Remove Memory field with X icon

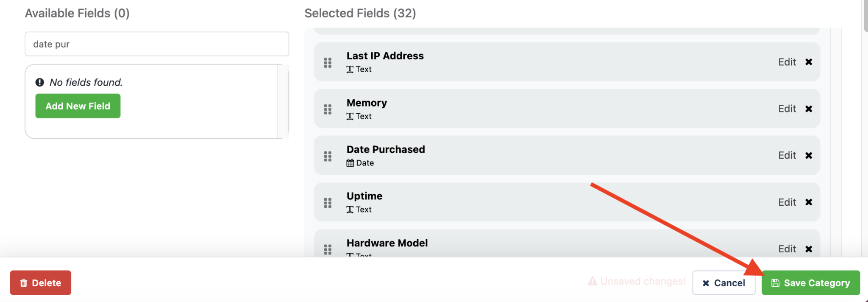point(809,109)
